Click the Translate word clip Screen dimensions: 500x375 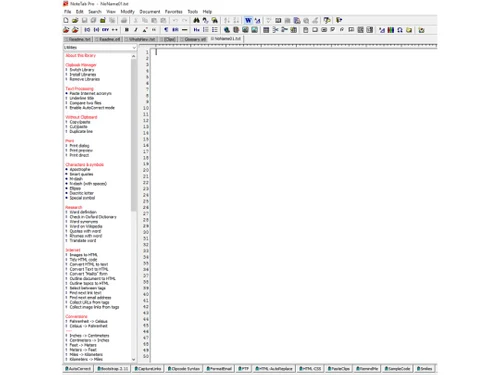click(x=83, y=240)
